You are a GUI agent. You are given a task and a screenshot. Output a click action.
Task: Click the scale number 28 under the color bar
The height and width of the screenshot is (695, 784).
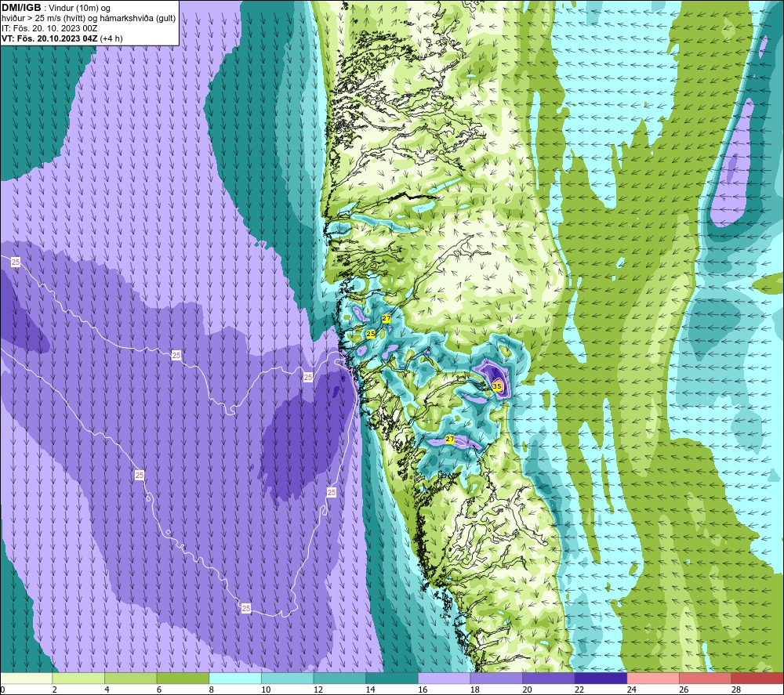[x=736, y=690]
